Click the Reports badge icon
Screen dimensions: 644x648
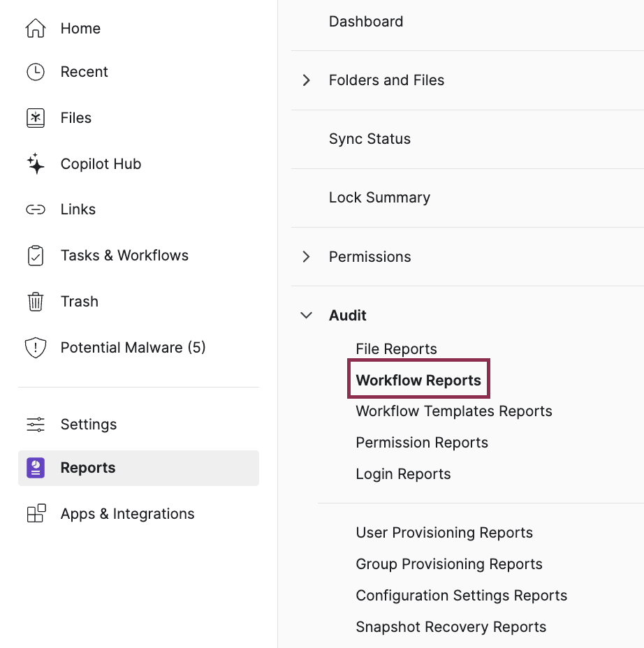tap(36, 468)
